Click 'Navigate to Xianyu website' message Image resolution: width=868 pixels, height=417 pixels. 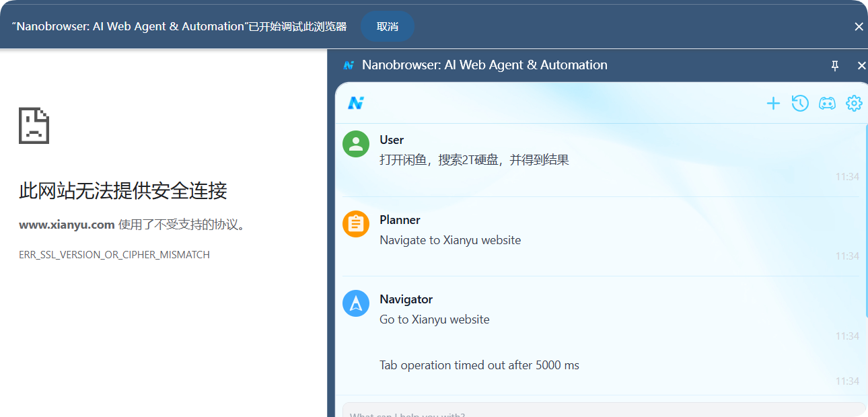(x=450, y=240)
